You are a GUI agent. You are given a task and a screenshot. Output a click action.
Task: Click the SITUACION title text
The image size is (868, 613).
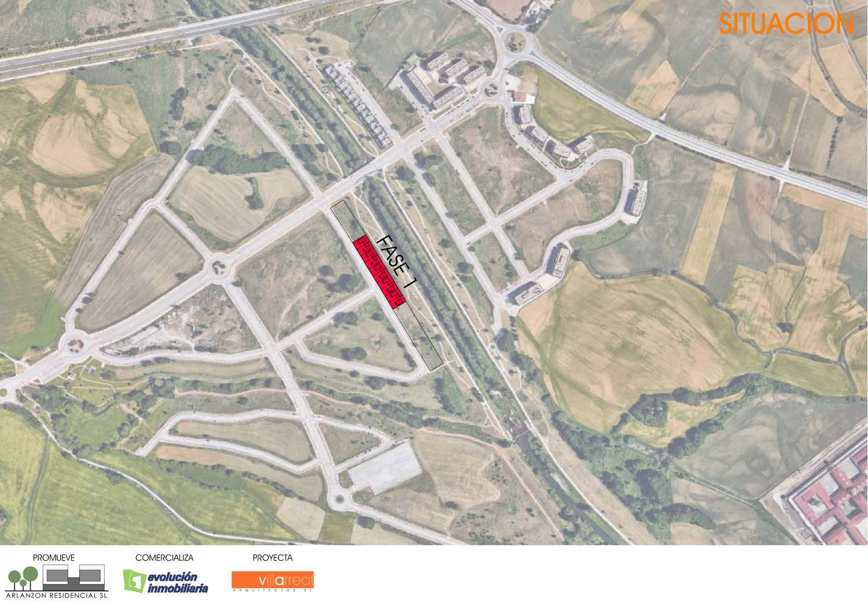(x=786, y=24)
